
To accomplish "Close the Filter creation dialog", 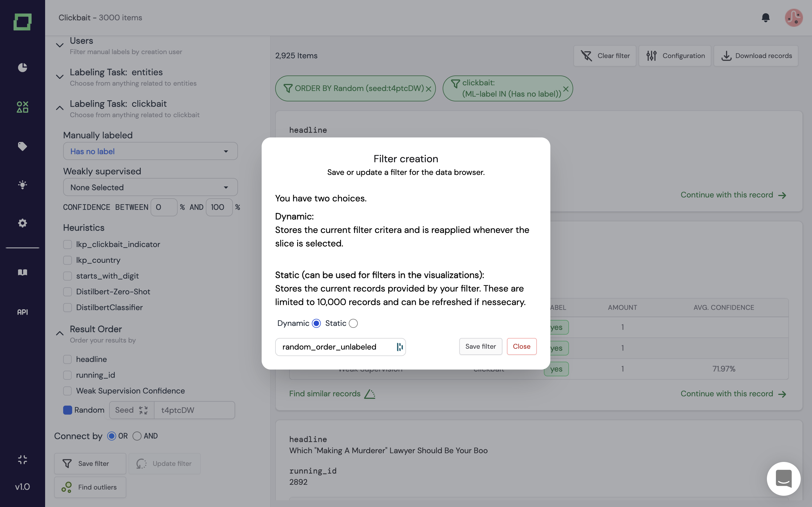I will point(521,346).
